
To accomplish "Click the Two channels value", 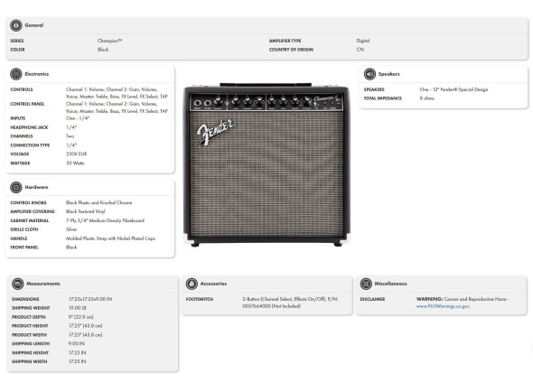I will (70, 136).
